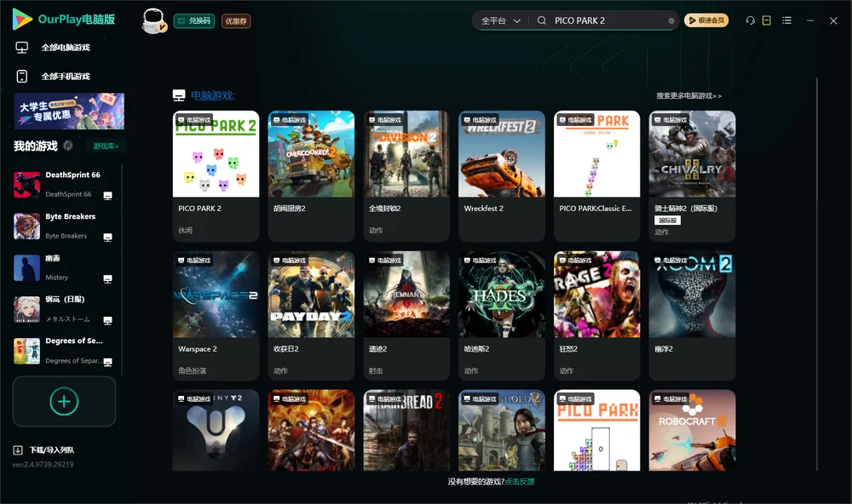
Task: Open the 大学生专属优惠 promo banner
Action: click(x=70, y=112)
